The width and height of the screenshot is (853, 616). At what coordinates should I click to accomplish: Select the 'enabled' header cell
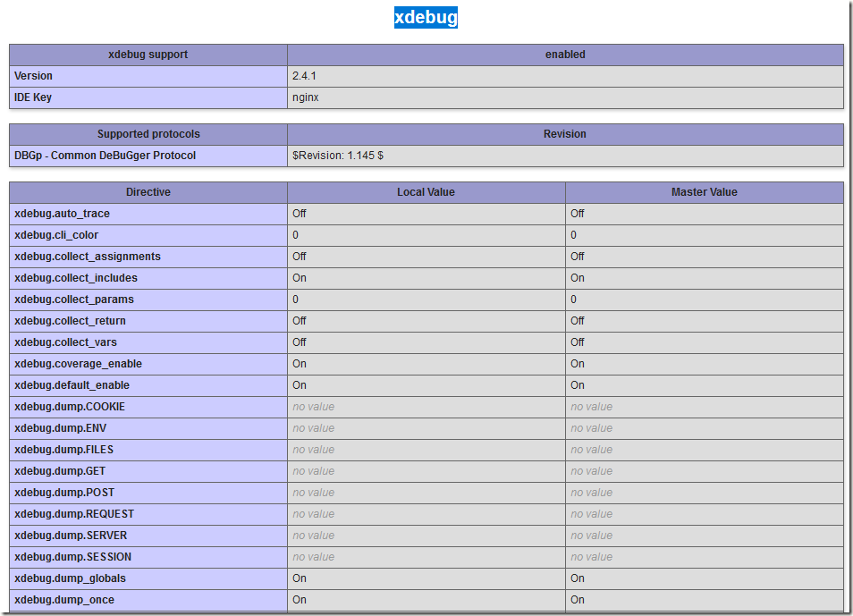point(565,55)
